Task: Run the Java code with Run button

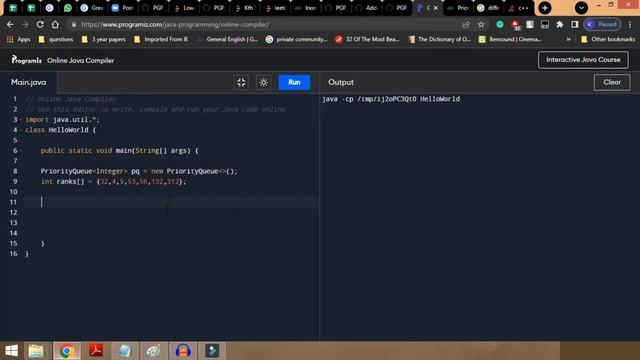Action: (x=294, y=82)
